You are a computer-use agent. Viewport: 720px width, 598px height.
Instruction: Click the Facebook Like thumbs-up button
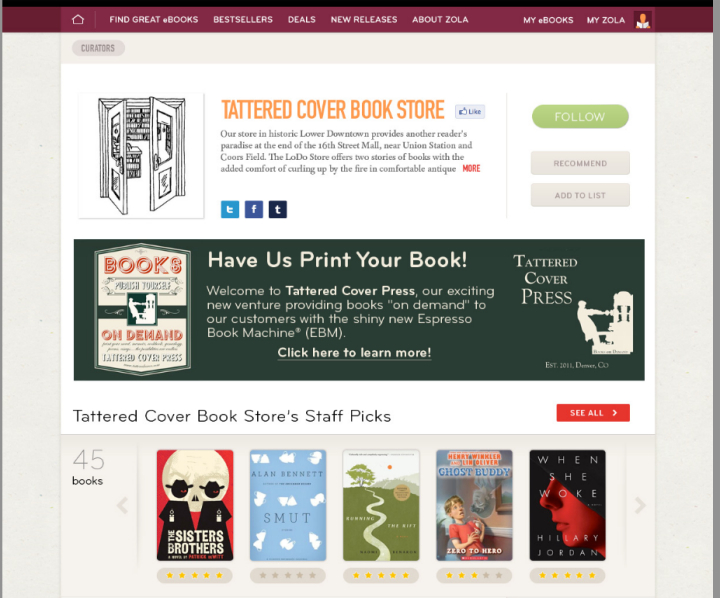click(470, 111)
